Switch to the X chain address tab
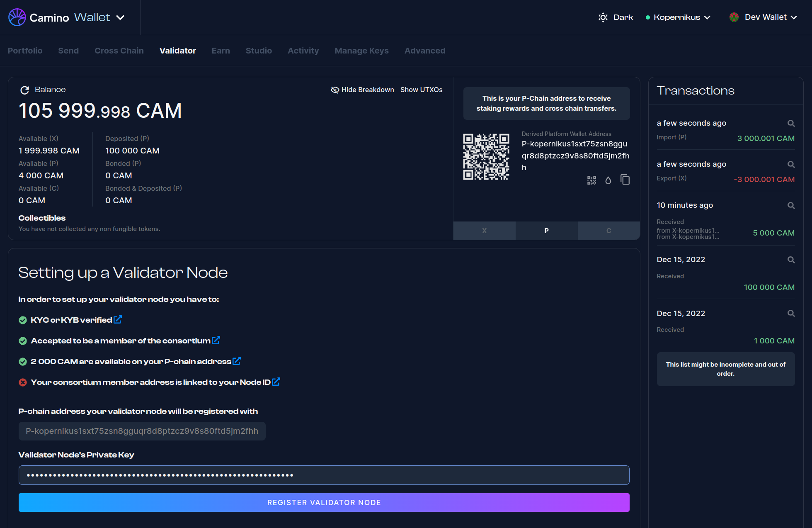Image resolution: width=812 pixels, height=528 pixels. click(484, 231)
